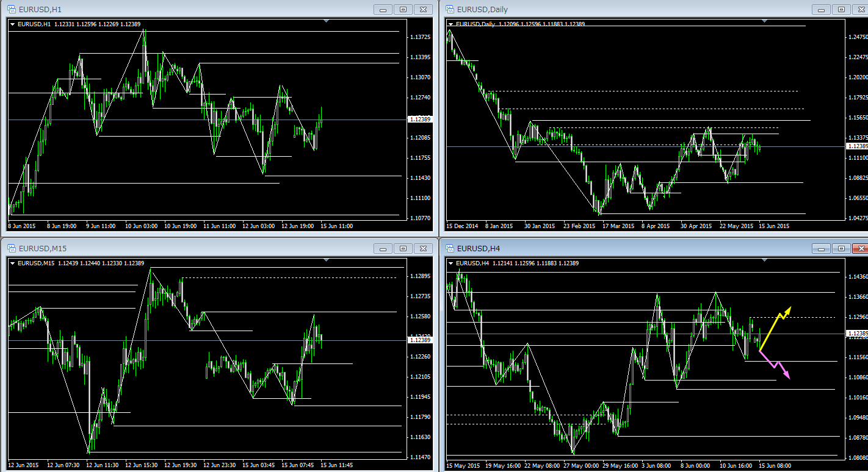Click the EURUSD,H1 chart window icon

point(12,9)
